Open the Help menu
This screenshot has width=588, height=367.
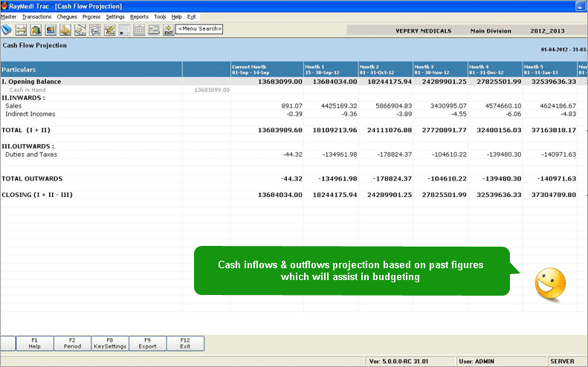coord(177,17)
